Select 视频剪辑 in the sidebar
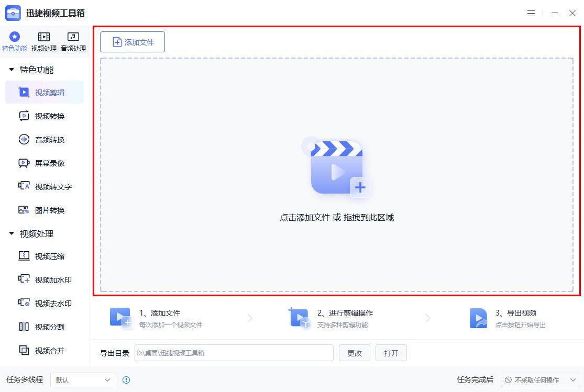584x392 pixels. (45, 92)
